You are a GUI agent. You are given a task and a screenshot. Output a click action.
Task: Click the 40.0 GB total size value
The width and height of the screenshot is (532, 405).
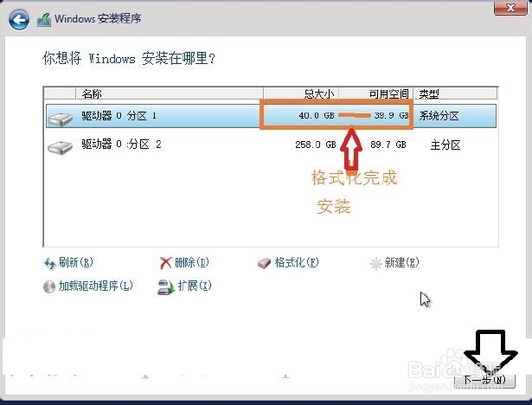coord(317,115)
